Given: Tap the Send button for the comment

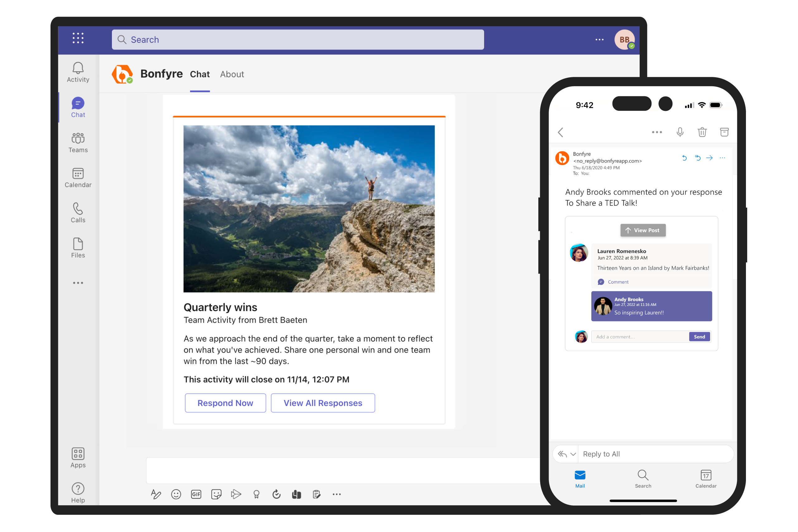Looking at the screenshot, I should click(699, 337).
